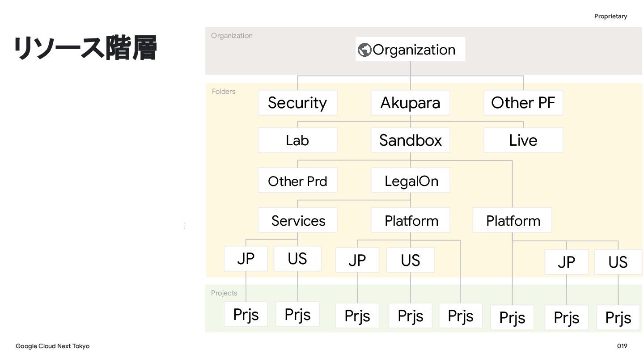Select US under the LegalOn Platform folder
This screenshot has height=362, width=644.
411,260
